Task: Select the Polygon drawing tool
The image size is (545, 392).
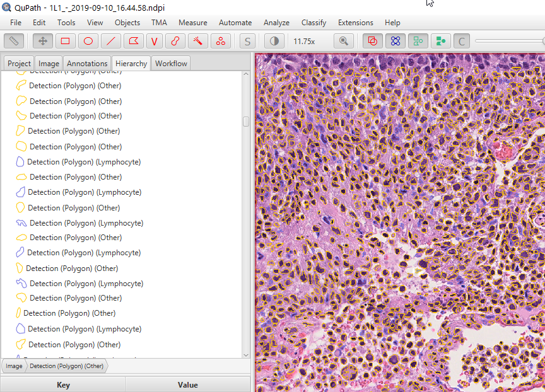Action: click(134, 41)
